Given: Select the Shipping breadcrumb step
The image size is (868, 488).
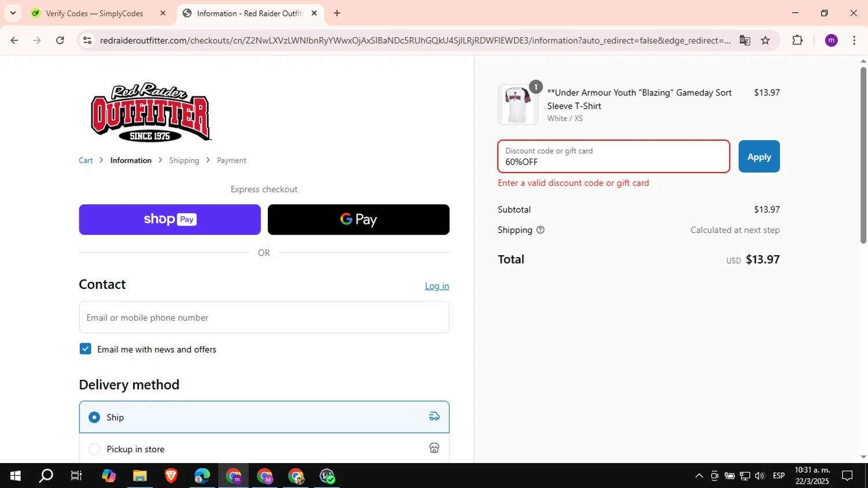Looking at the screenshot, I should pyautogui.click(x=184, y=160).
